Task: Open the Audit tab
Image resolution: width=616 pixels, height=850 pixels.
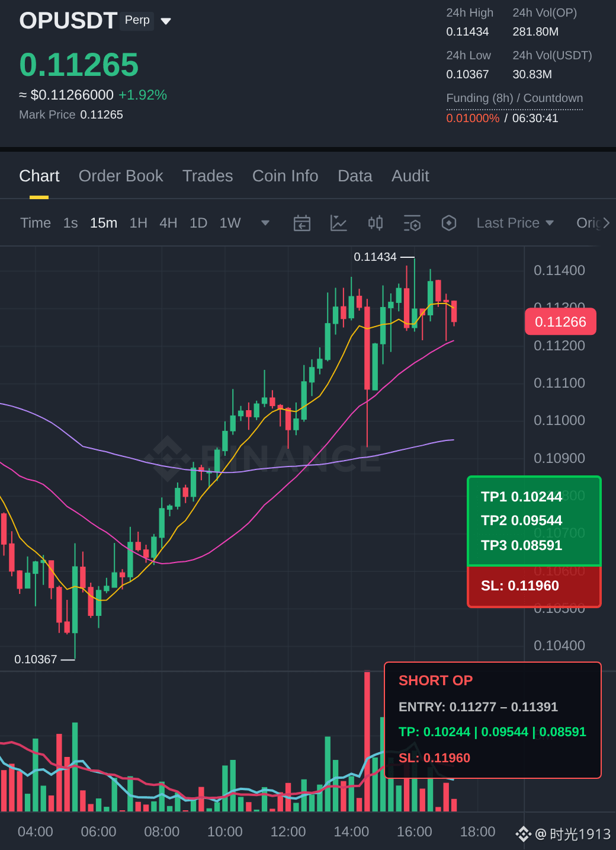Action: 410,176
